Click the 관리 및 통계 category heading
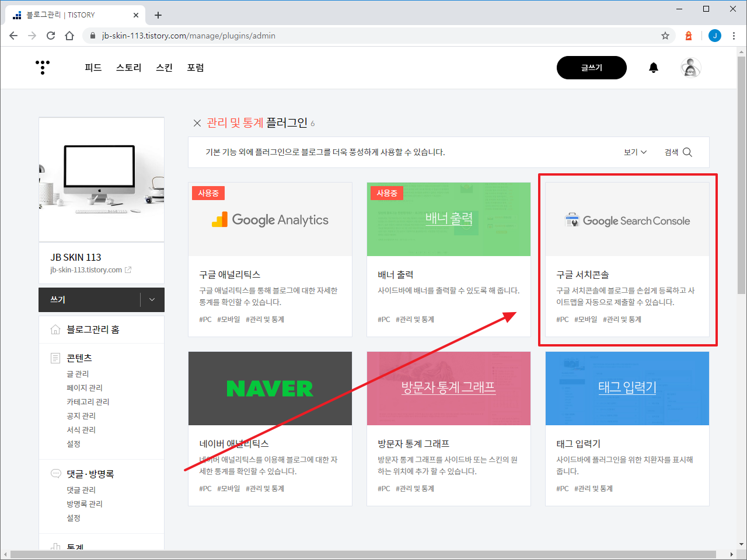The height and width of the screenshot is (560, 747). 235,123
